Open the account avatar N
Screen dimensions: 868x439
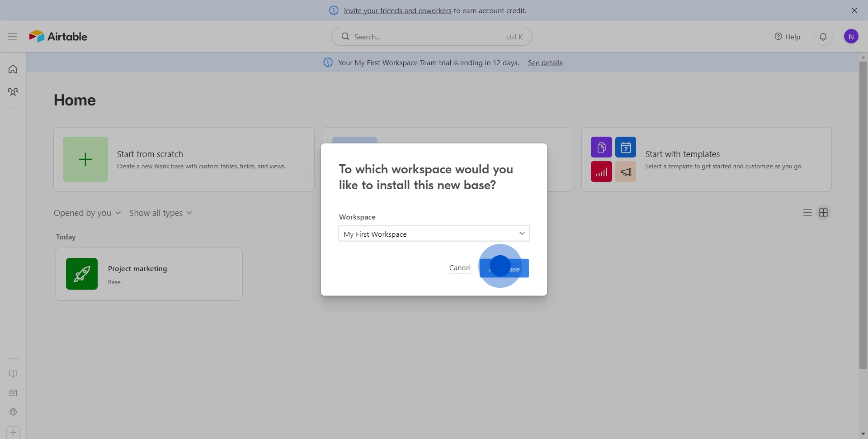851,37
